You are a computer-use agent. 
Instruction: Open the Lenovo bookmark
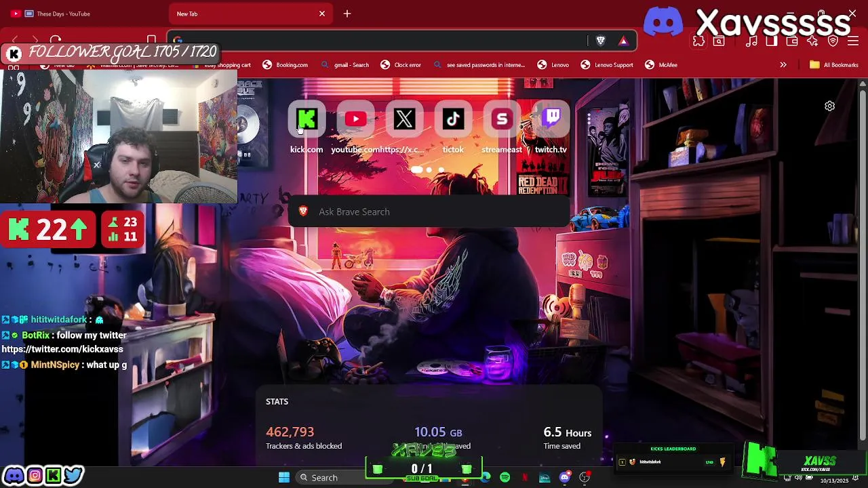pos(553,65)
